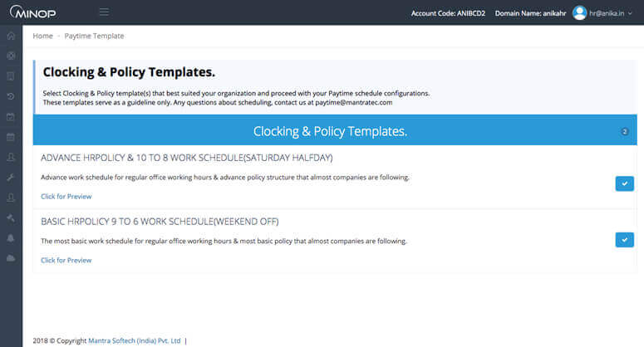Click the template count badge showing 2

tap(625, 131)
